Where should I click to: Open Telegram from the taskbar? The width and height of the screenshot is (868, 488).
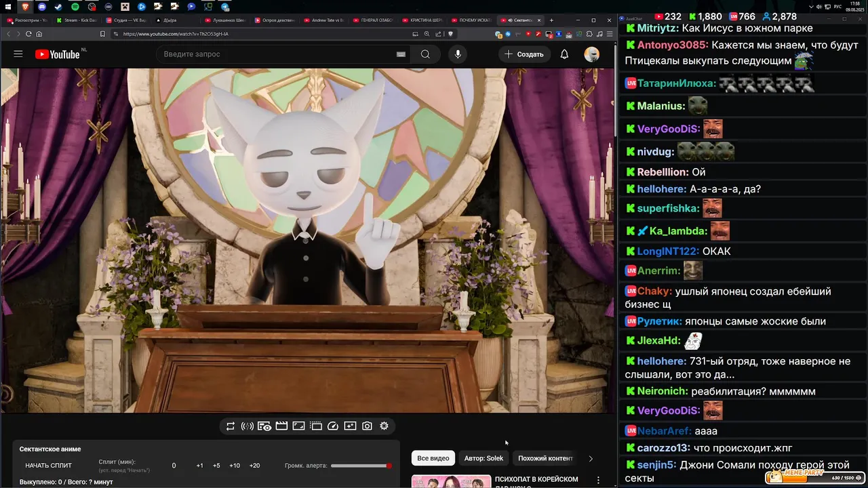(225, 7)
